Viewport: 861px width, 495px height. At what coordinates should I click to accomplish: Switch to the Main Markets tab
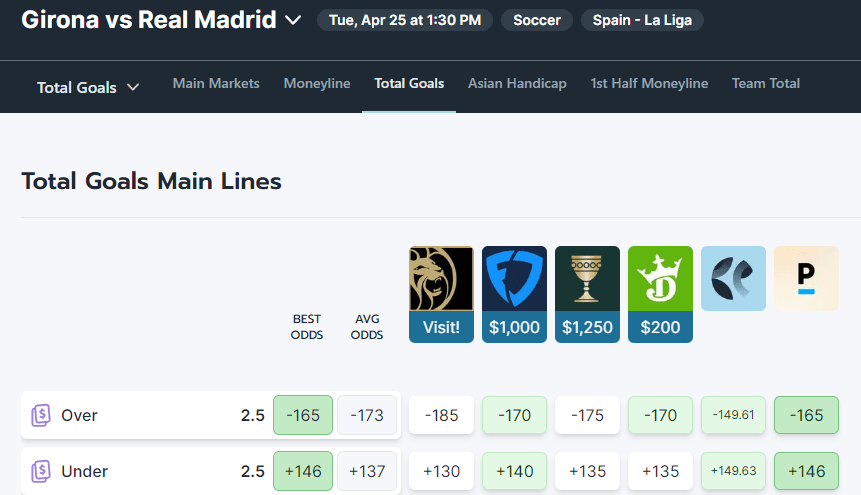(216, 84)
